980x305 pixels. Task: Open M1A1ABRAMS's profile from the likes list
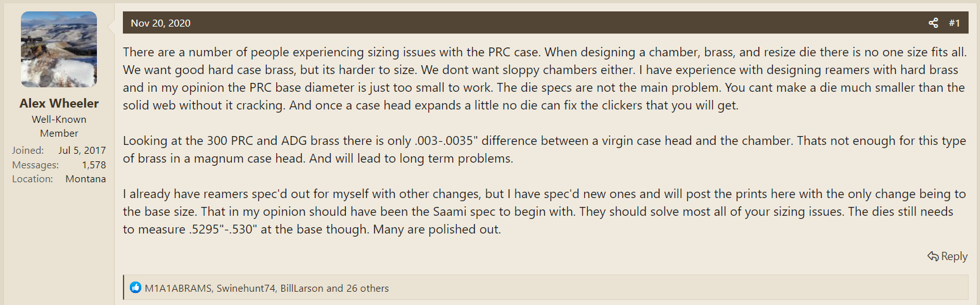tap(178, 289)
